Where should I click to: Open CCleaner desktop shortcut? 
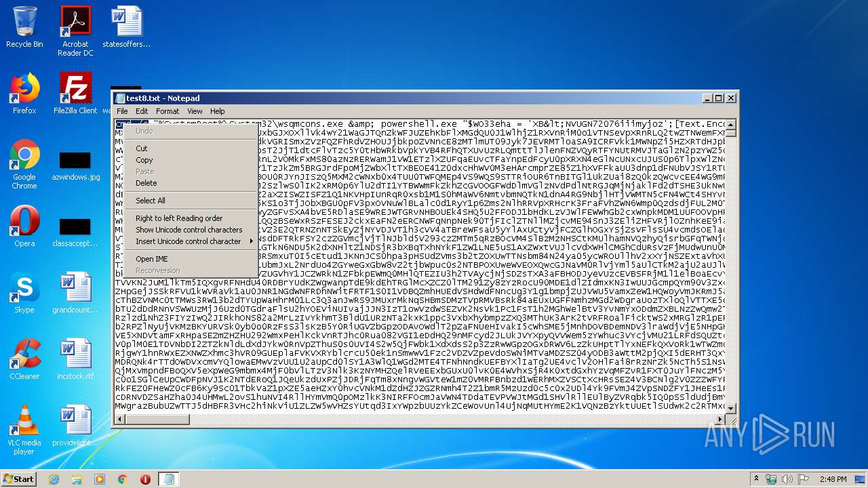(24, 359)
